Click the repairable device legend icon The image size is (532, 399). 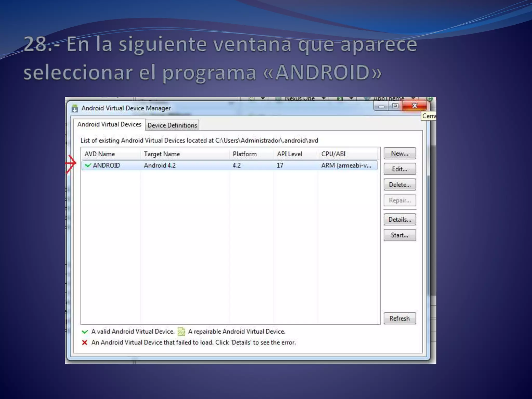click(x=181, y=331)
